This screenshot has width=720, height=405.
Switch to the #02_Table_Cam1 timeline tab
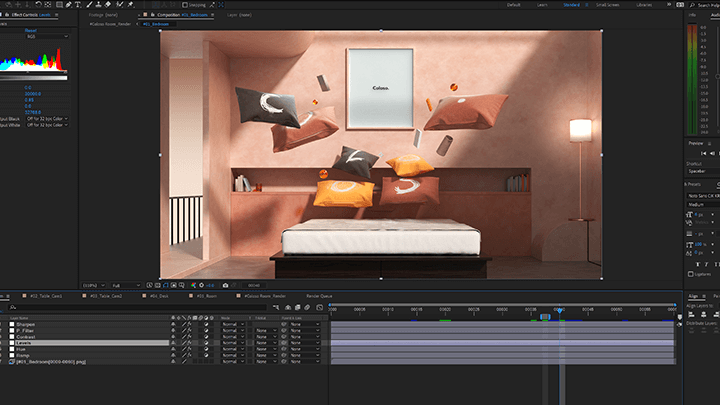pos(46,296)
